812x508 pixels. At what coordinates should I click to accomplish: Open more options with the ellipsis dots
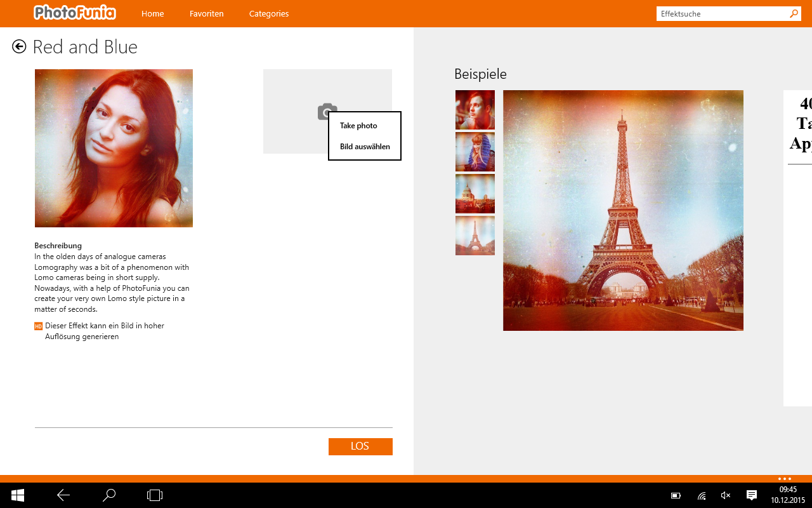tap(785, 479)
